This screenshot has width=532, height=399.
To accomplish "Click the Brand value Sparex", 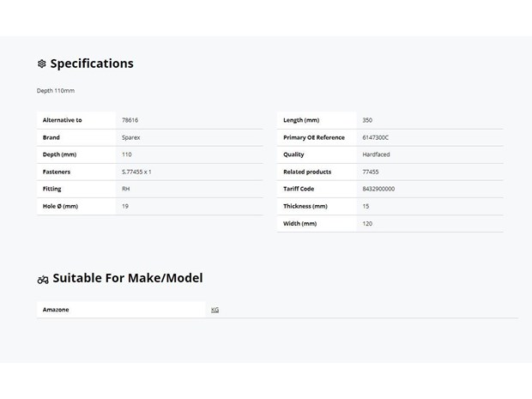I will pyautogui.click(x=131, y=137).
